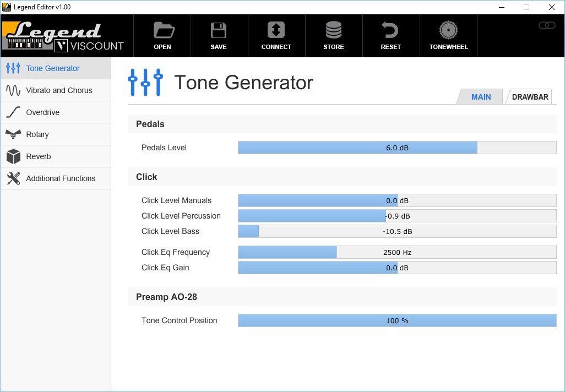Click the RESET label in the toolbar
565x392 pixels.
click(x=390, y=47)
